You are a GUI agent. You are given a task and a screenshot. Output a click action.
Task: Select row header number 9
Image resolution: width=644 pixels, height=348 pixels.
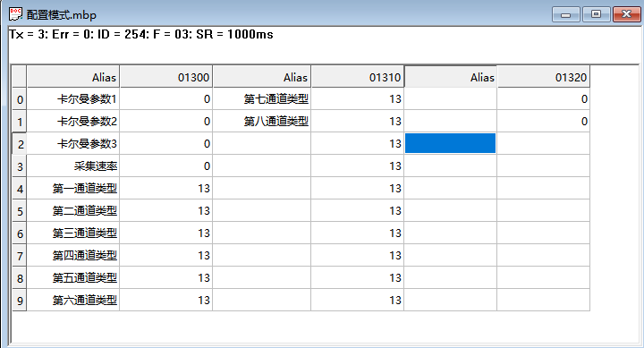20,301
